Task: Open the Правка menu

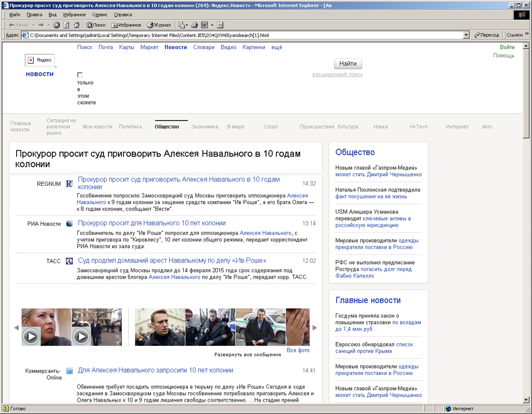Action: pyautogui.click(x=34, y=15)
